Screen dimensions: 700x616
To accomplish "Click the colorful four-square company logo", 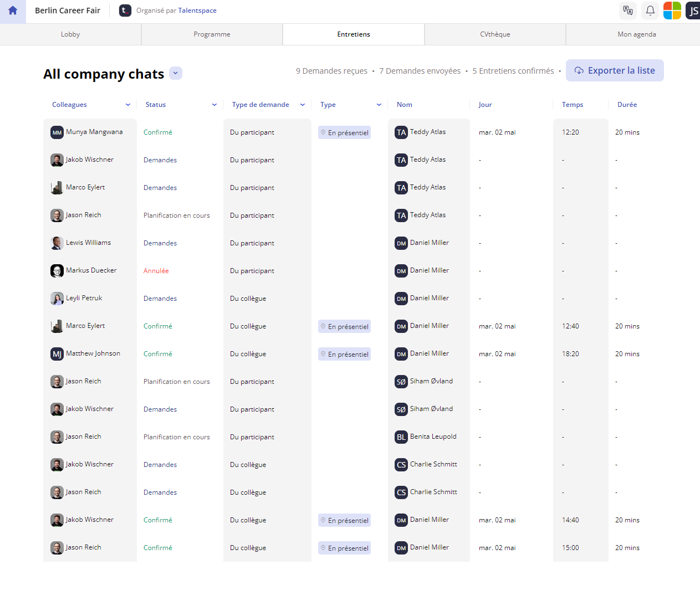I will (672, 11).
